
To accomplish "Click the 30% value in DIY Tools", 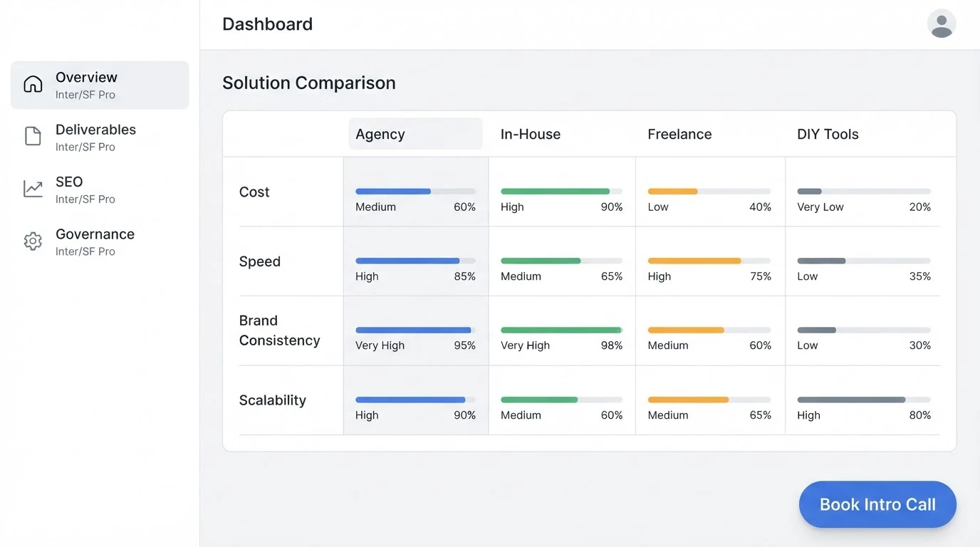I will [920, 345].
